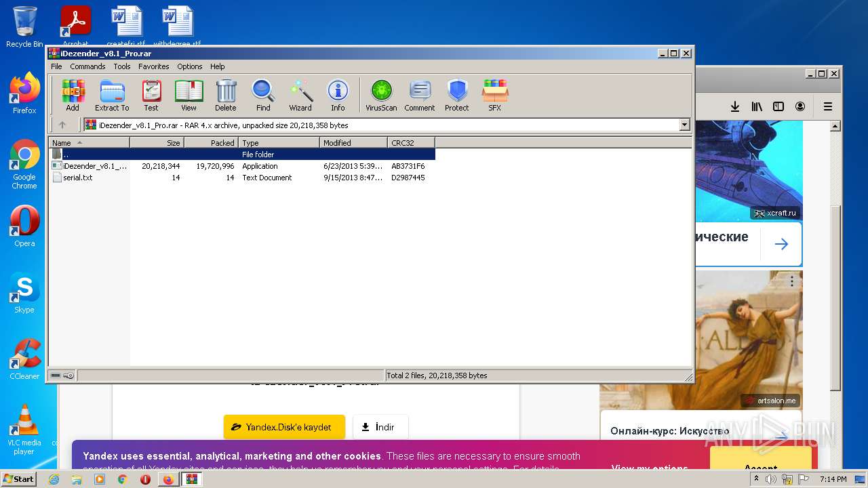Viewport: 868px width, 488px height.
Task: Open Firefox account icon
Action: (801, 106)
